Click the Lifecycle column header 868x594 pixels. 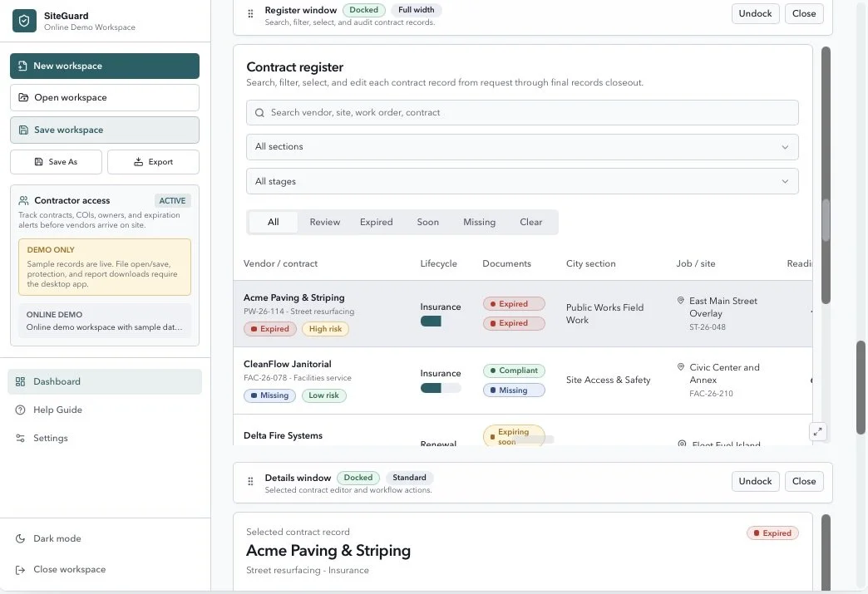pyautogui.click(x=438, y=264)
